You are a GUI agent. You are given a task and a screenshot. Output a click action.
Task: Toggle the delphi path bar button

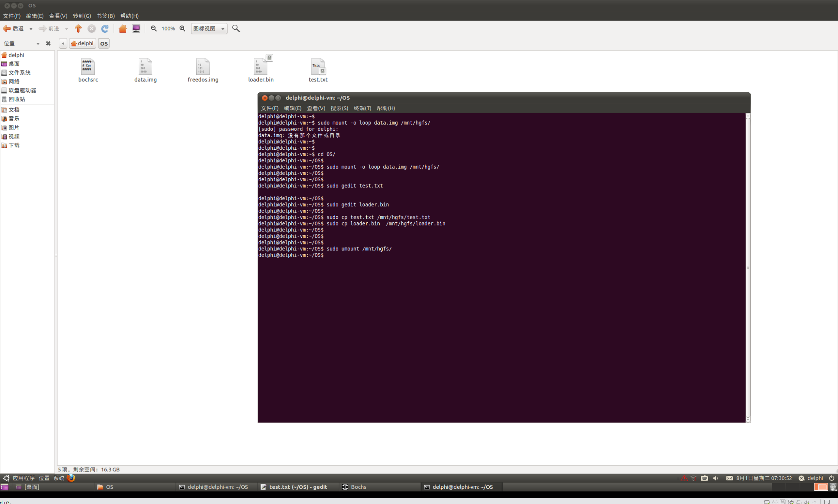pos(83,43)
